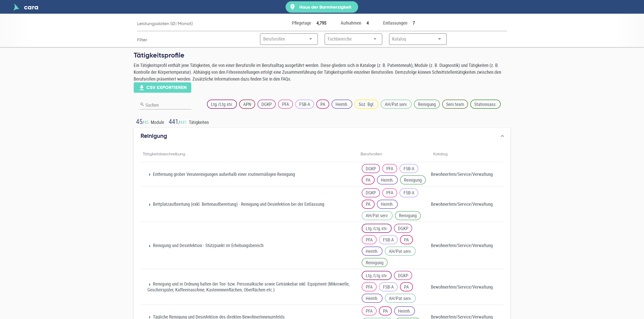The height and width of the screenshot is (319, 644).
Task: Click Katalog column header in table
Action: (440, 154)
